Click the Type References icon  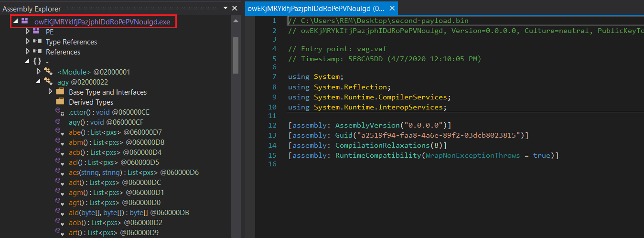(37, 42)
